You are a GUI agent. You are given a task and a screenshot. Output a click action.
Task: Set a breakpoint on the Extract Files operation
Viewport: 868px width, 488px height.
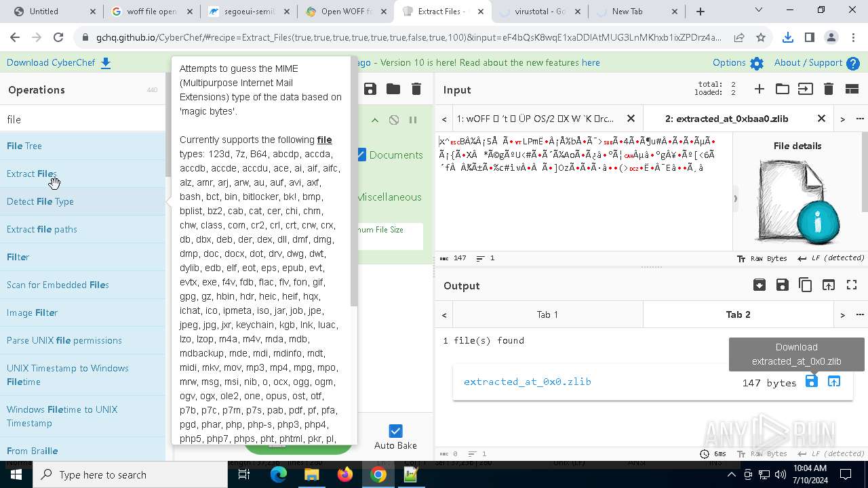413,120
